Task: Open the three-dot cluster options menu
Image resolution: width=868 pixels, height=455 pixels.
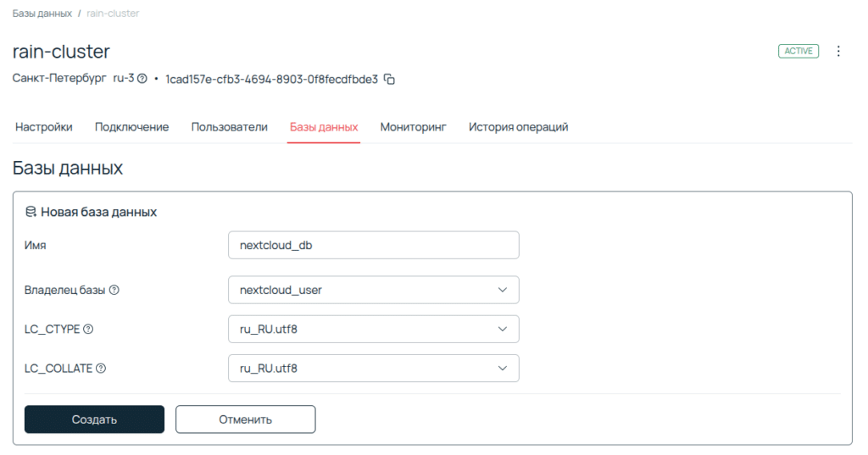Action: pyautogui.click(x=838, y=51)
